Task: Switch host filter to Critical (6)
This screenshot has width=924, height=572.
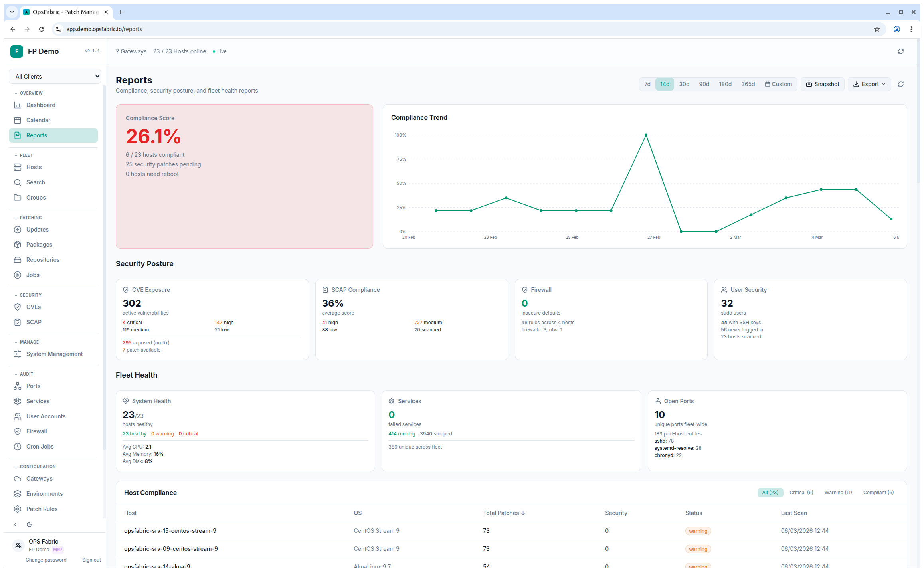Action: (801, 492)
